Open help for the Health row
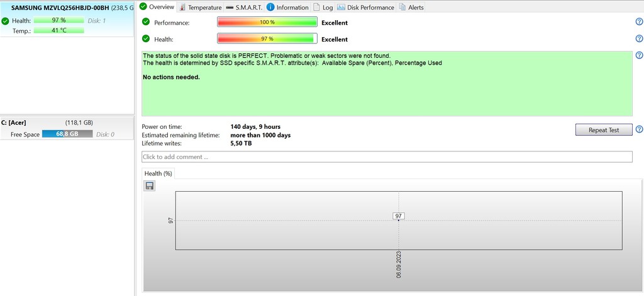 (639, 38)
